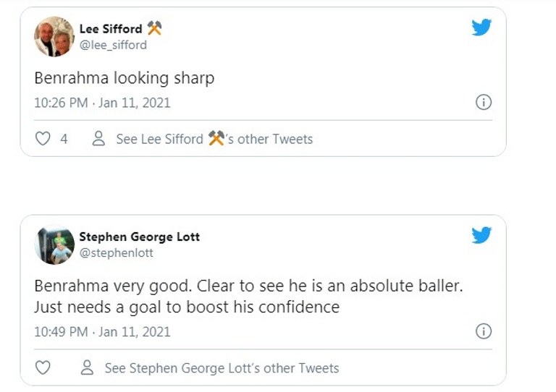The width and height of the screenshot is (556, 392).
Task: Open info icon on Lee Sifford's tweet
Action: coord(483,103)
